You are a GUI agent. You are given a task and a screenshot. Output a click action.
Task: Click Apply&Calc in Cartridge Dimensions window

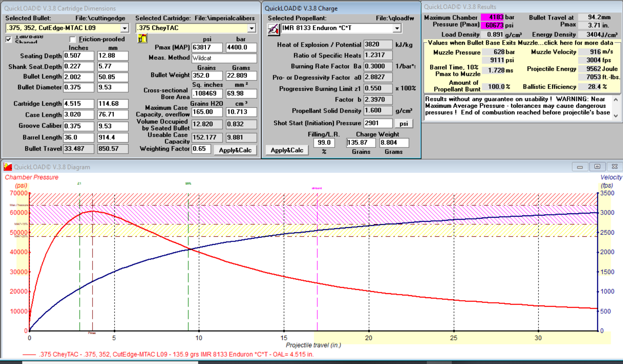pyautogui.click(x=235, y=150)
